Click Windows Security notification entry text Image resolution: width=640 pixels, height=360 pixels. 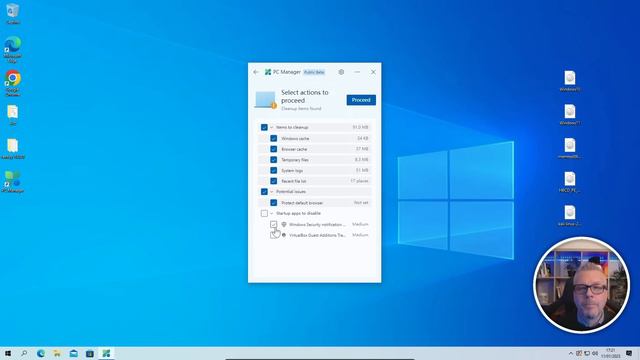(x=317, y=225)
